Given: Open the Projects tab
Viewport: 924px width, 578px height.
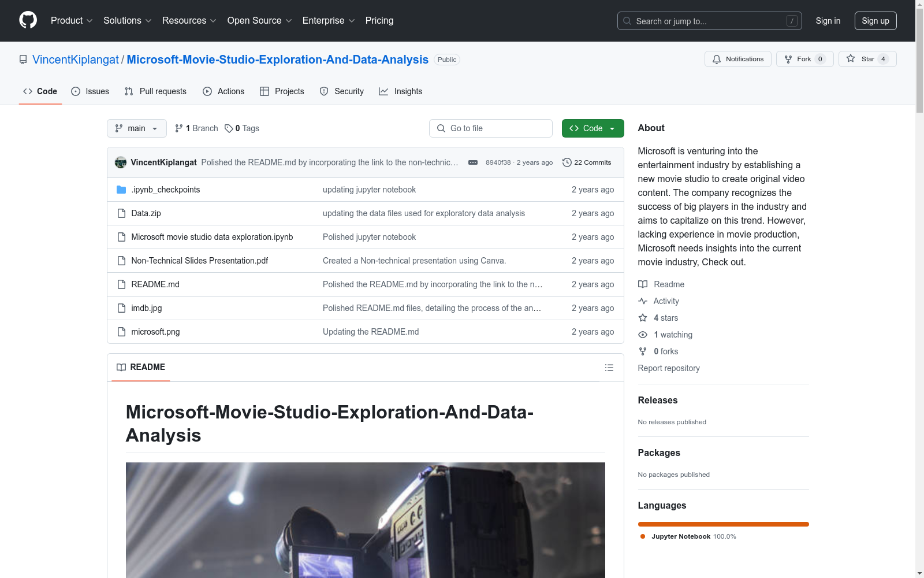Looking at the screenshot, I should pyautogui.click(x=282, y=91).
